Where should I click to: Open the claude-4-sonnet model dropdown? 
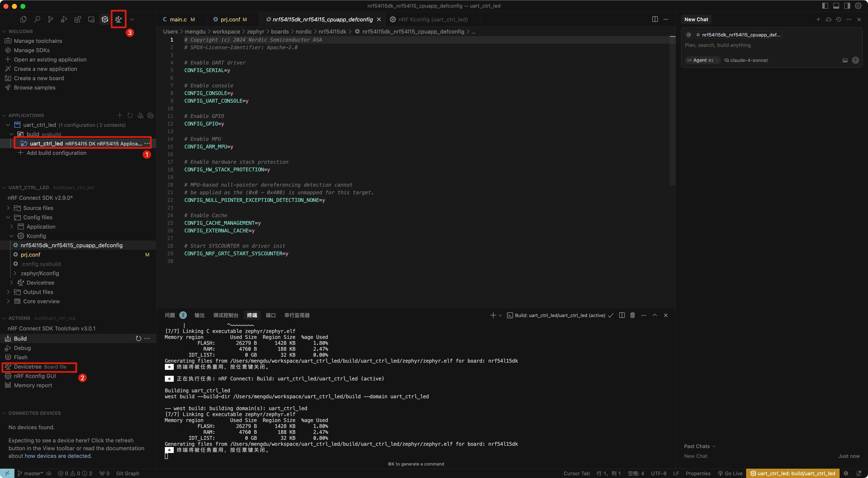tap(748, 60)
